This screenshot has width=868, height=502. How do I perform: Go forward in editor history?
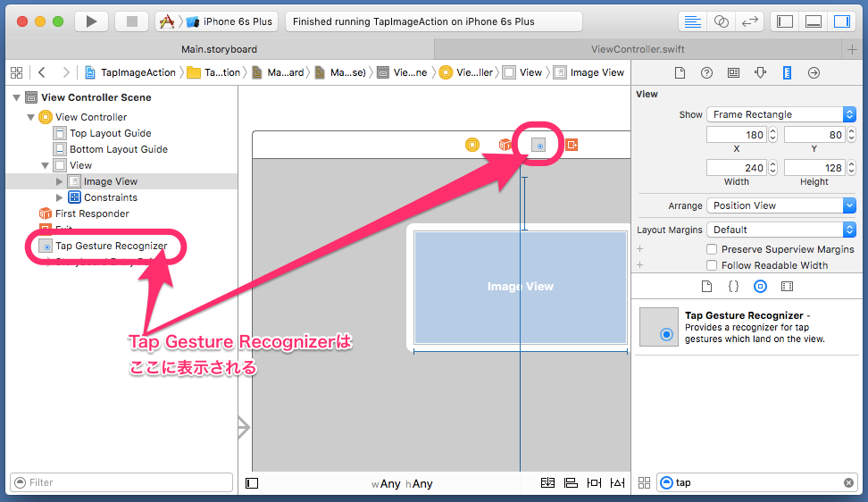[66, 72]
